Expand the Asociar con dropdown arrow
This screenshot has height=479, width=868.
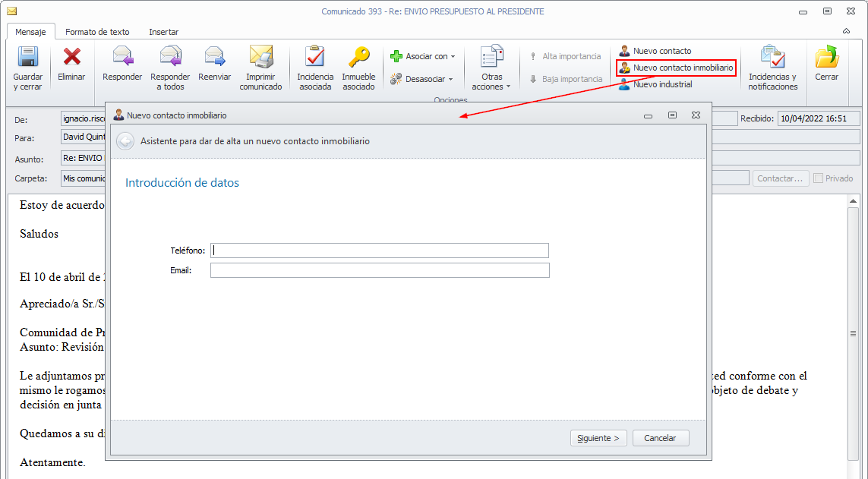pos(453,56)
